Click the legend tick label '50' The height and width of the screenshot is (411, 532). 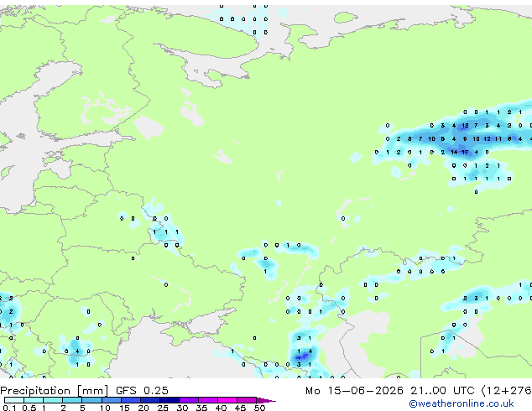pyautogui.click(x=259, y=408)
